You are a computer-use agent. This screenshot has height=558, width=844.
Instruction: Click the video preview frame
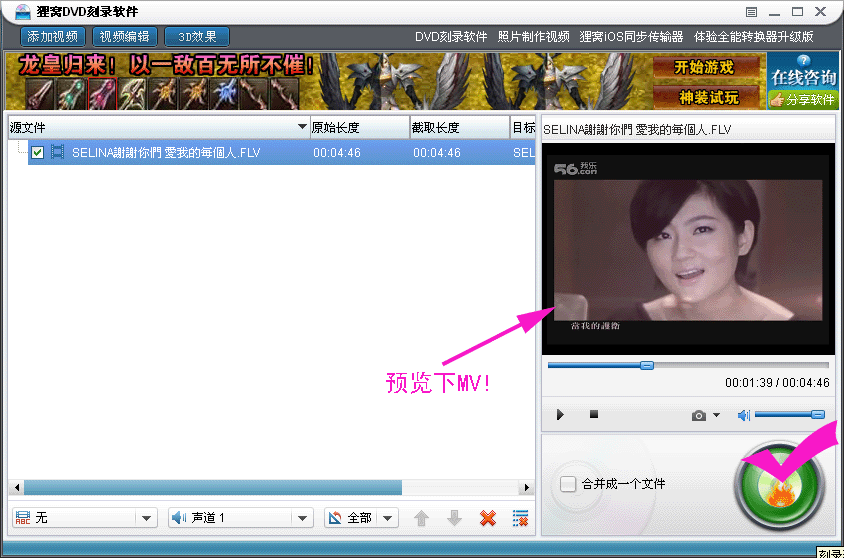(688, 249)
